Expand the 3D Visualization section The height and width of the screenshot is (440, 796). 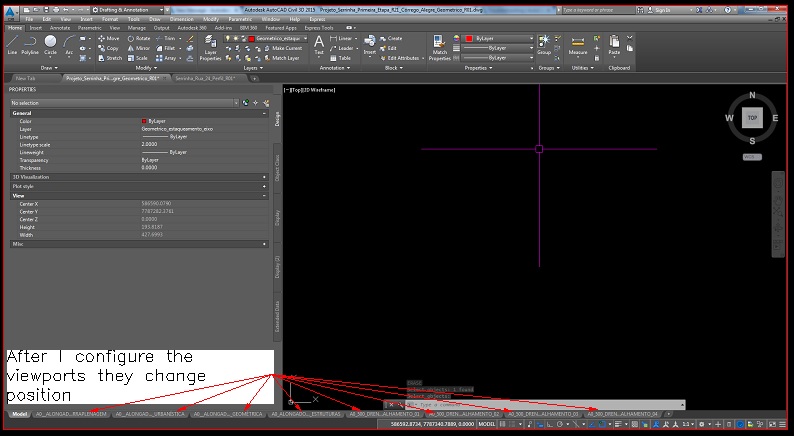tap(263, 177)
